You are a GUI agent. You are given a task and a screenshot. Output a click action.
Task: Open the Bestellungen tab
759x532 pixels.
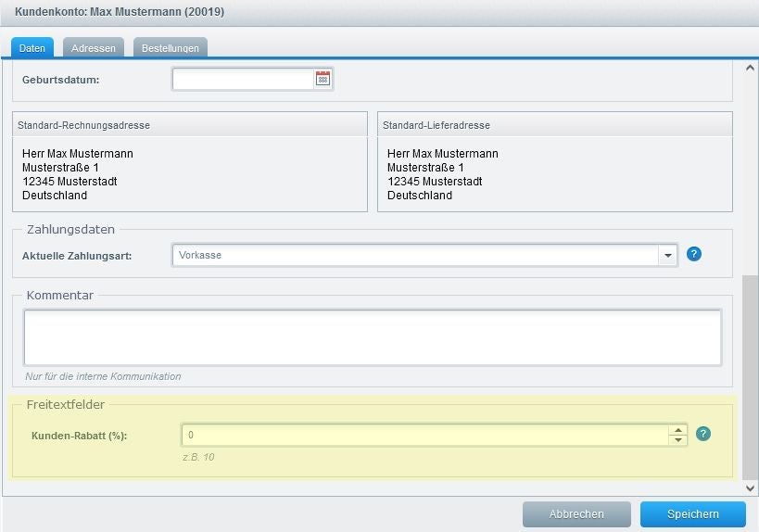click(171, 48)
